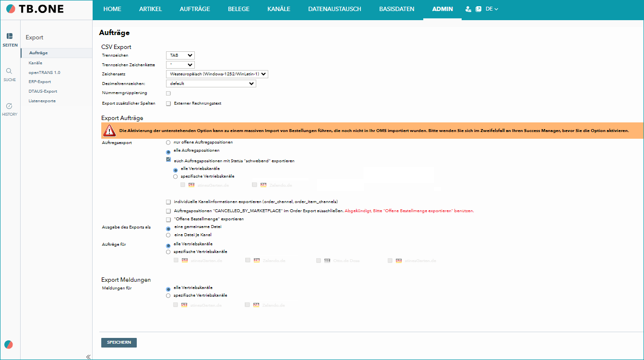Open the ARTIKEL menu
Viewport: 644px width, 360px height.
click(150, 9)
